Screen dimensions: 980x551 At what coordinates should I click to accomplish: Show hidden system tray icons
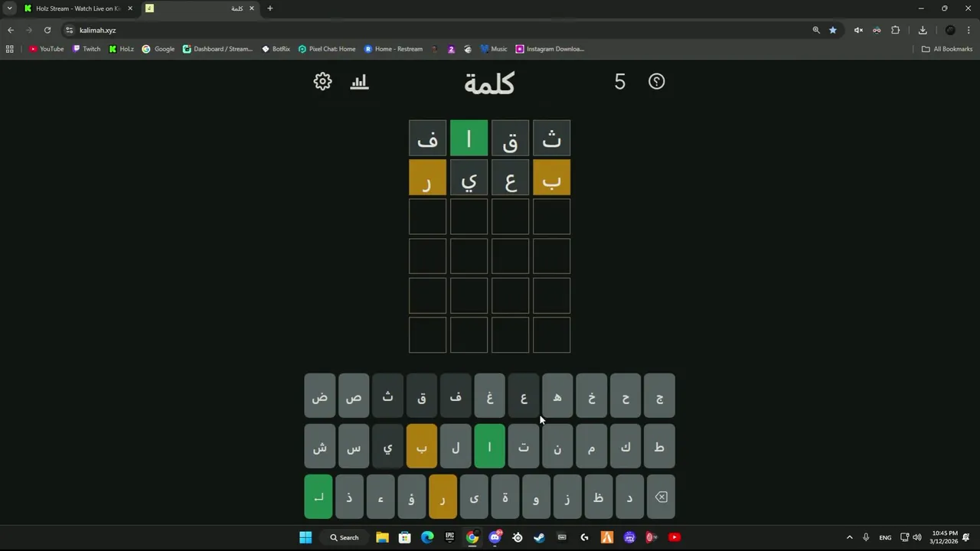coord(849,537)
